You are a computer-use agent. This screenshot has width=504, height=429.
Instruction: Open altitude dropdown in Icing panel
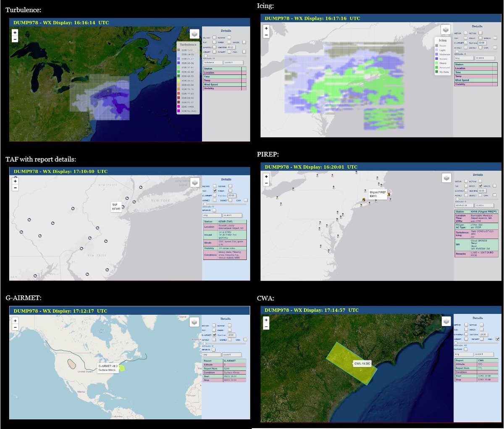(x=485, y=58)
